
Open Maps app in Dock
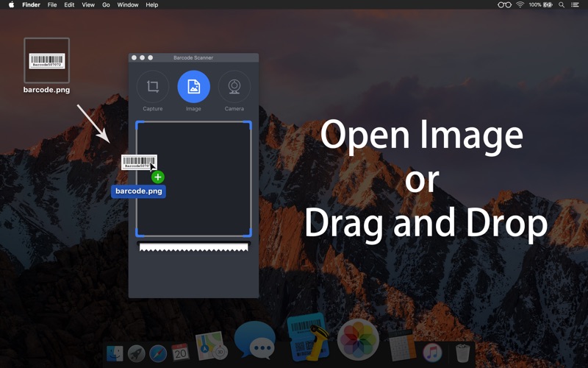click(212, 346)
